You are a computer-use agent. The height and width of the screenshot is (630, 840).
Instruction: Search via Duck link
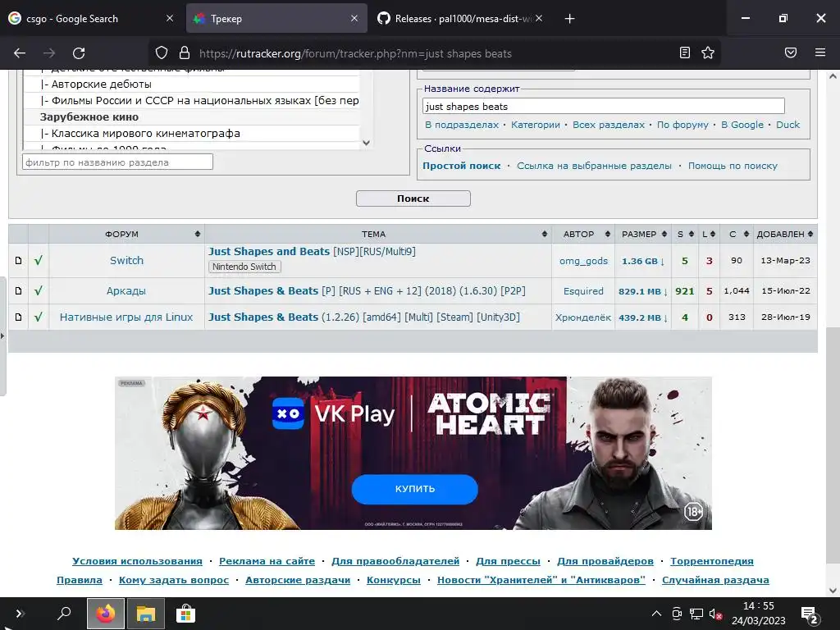(x=787, y=125)
